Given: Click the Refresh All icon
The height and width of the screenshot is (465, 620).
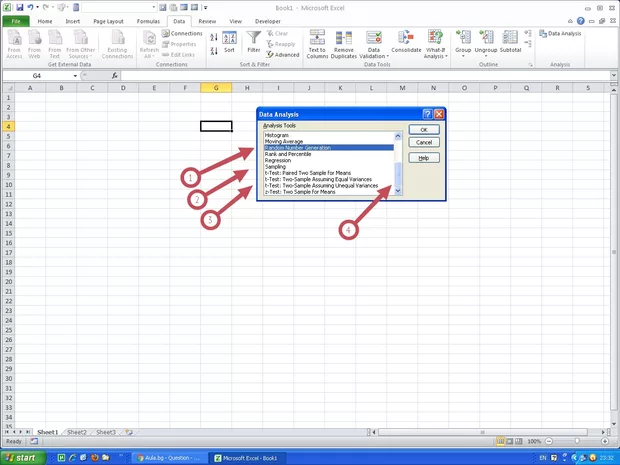Looking at the screenshot, I should tap(149, 44).
